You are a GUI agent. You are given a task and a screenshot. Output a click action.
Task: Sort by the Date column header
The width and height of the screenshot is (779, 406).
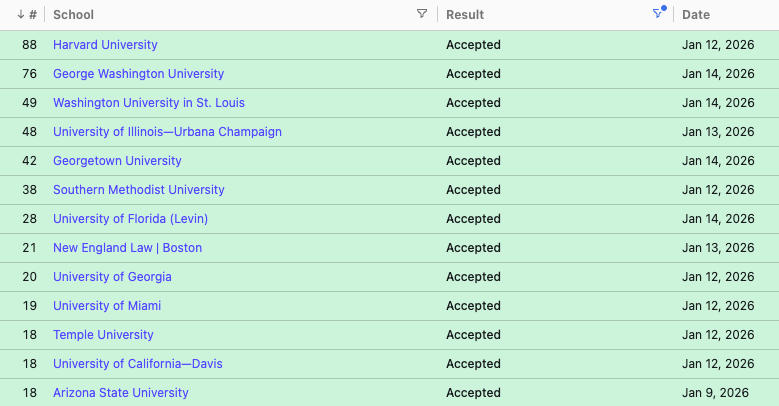point(696,15)
